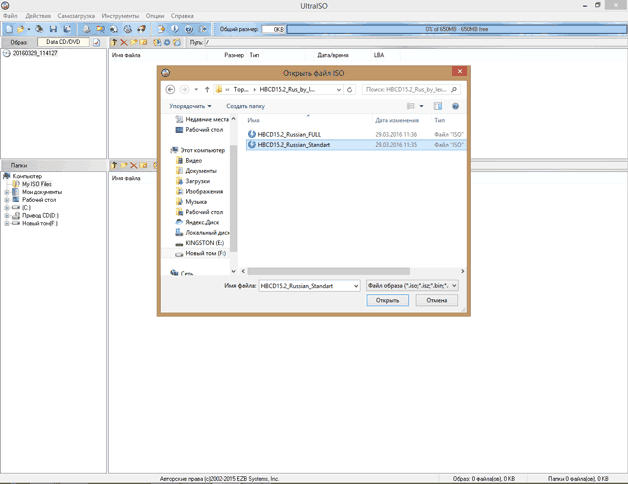Select the HBCD15.2_Russian_Standart file in the list
The height and width of the screenshot is (484, 628).
pyautogui.click(x=356, y=145)
